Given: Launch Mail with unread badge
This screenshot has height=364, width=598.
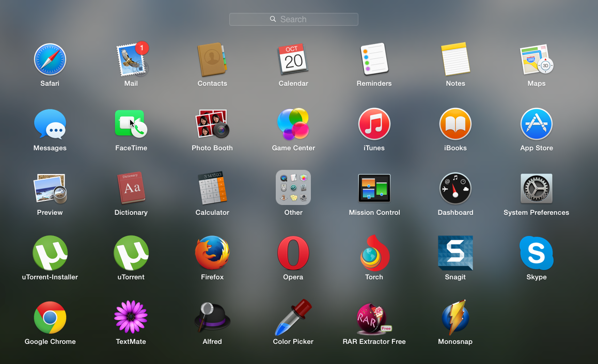Looking at the screenshot, I should [131, 59].
